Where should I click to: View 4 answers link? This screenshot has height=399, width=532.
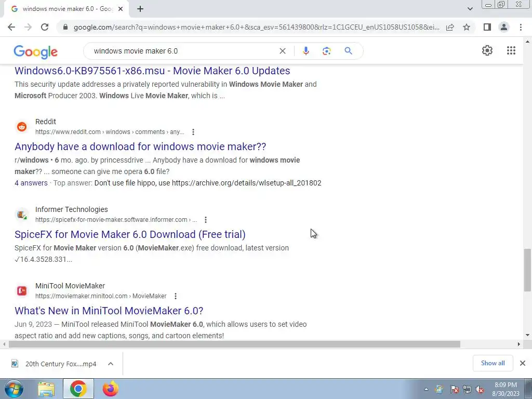(31, 183)
